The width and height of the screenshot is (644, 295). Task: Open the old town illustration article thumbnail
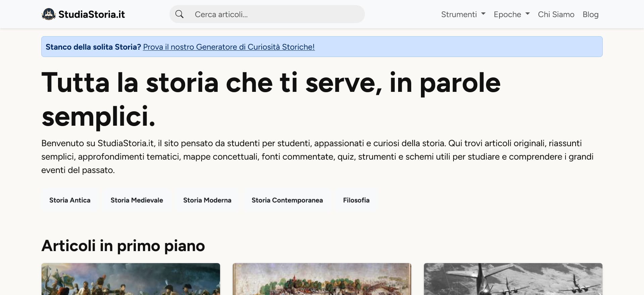pyautogui.click(x=322, y=279)
